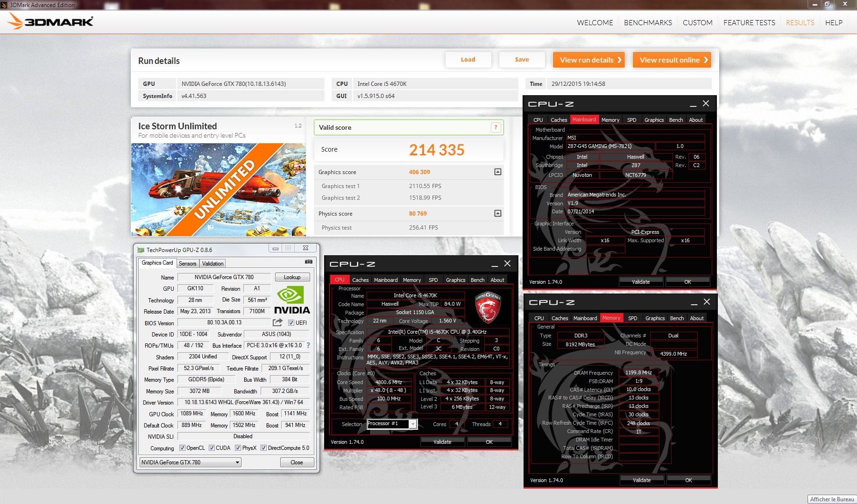The height and width of the screenshot is (504, 857).
Task: Click the Save button
Action: (x=522, y=60)
